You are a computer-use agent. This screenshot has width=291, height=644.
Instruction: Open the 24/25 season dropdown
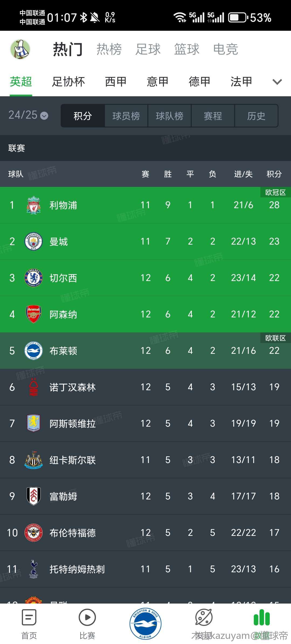[x=28, y=115]
